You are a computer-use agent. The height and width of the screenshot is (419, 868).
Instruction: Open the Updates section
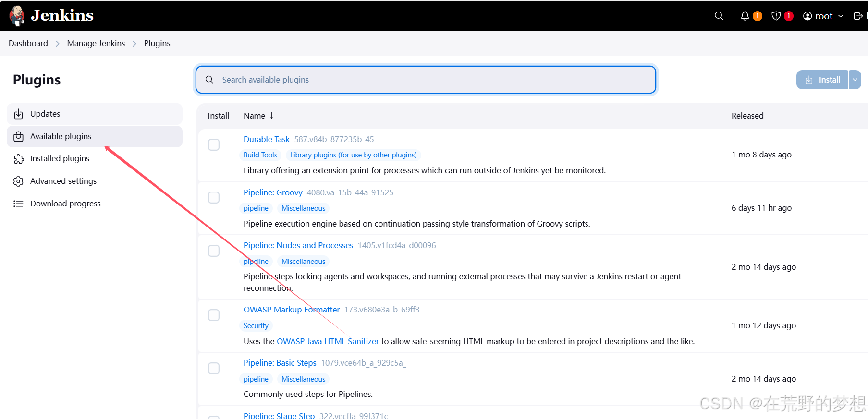coord(95,114)
